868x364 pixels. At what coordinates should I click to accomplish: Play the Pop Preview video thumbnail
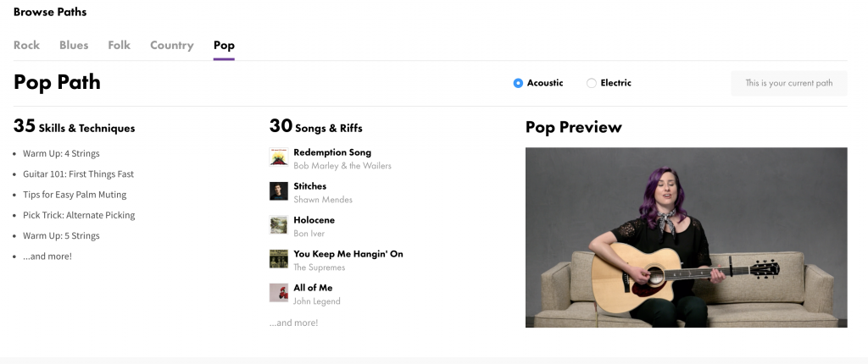686,238
